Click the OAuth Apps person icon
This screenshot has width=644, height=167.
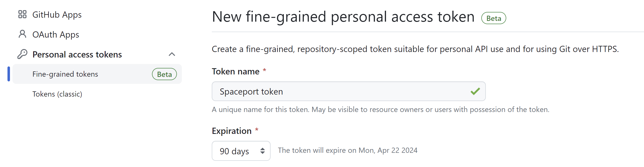[x=22, y=34]
